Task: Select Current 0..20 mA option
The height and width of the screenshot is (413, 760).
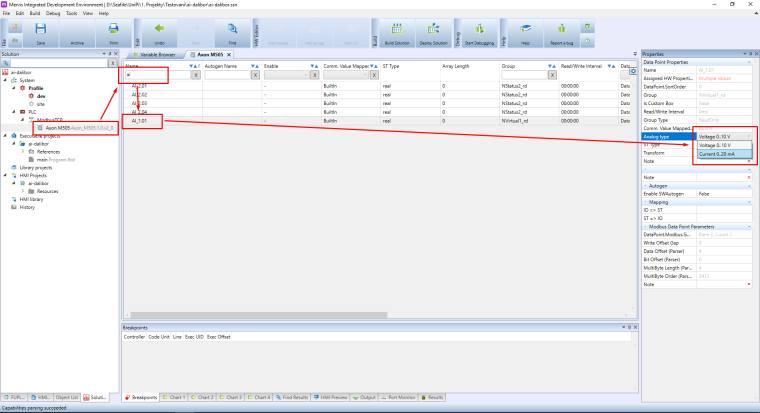Action: (715, 154)
